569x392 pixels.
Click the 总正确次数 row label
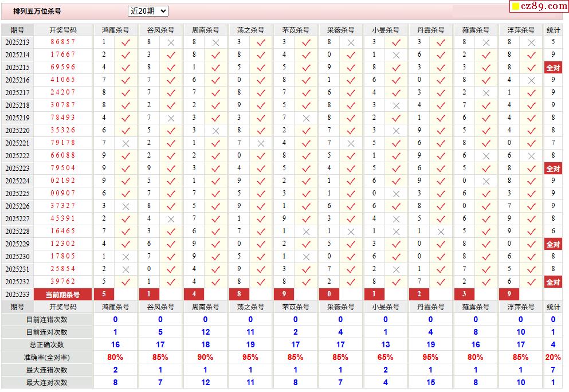(x=46, y=345)
